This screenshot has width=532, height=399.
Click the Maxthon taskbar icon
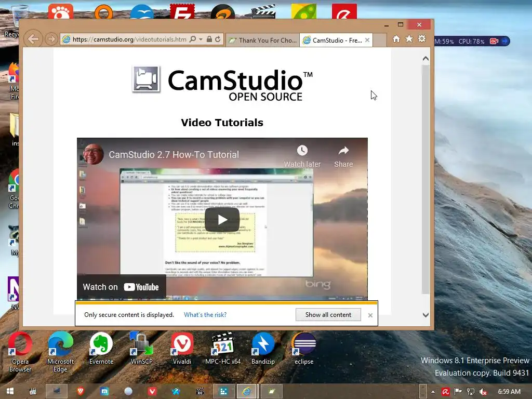104,392
